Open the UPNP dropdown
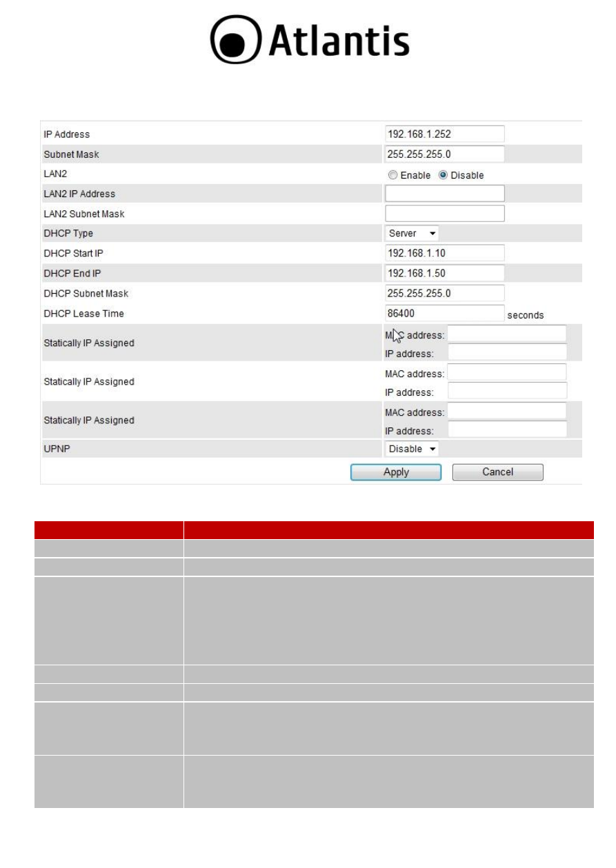 pos(412,449)
